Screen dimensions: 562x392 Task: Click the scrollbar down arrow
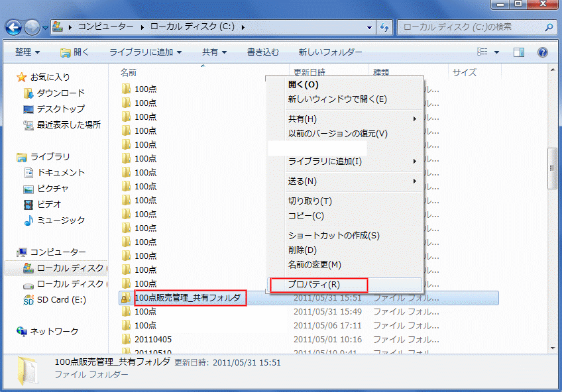(x=552, y=348)
